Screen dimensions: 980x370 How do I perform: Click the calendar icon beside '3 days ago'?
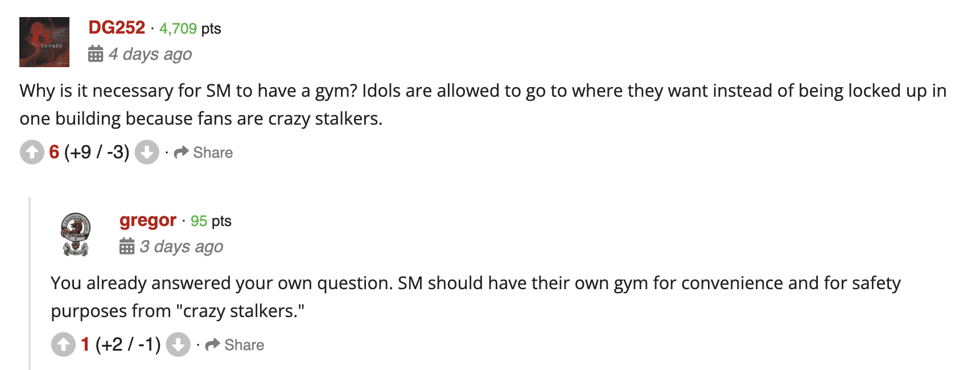pyautogui.click(x=126, y=246)
